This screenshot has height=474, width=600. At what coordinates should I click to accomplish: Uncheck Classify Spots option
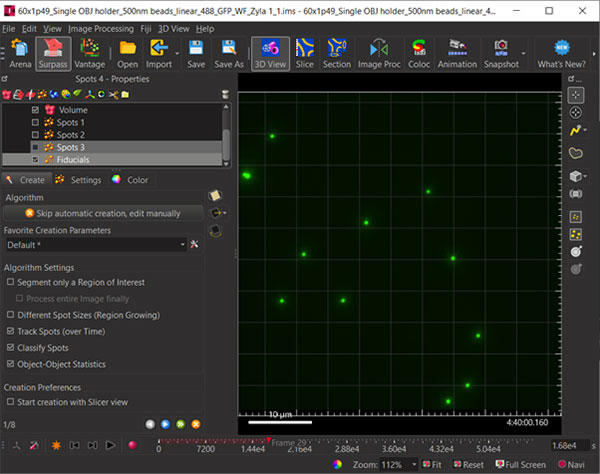[11, 347]
